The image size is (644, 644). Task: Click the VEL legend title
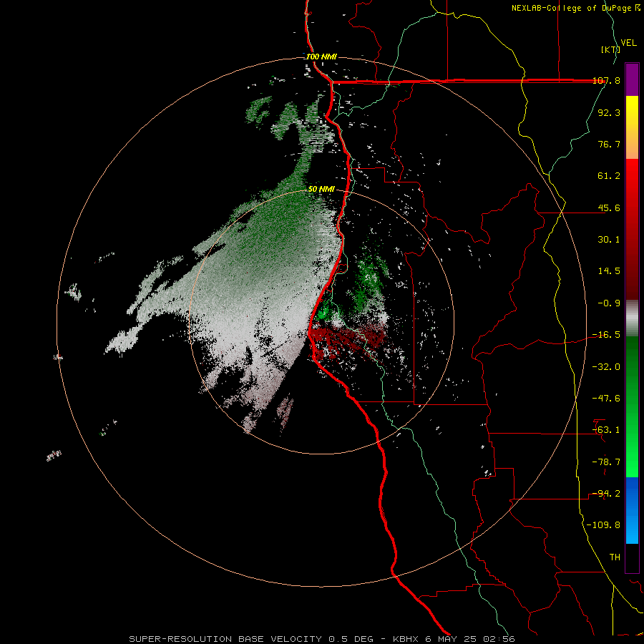click(628, 43)
